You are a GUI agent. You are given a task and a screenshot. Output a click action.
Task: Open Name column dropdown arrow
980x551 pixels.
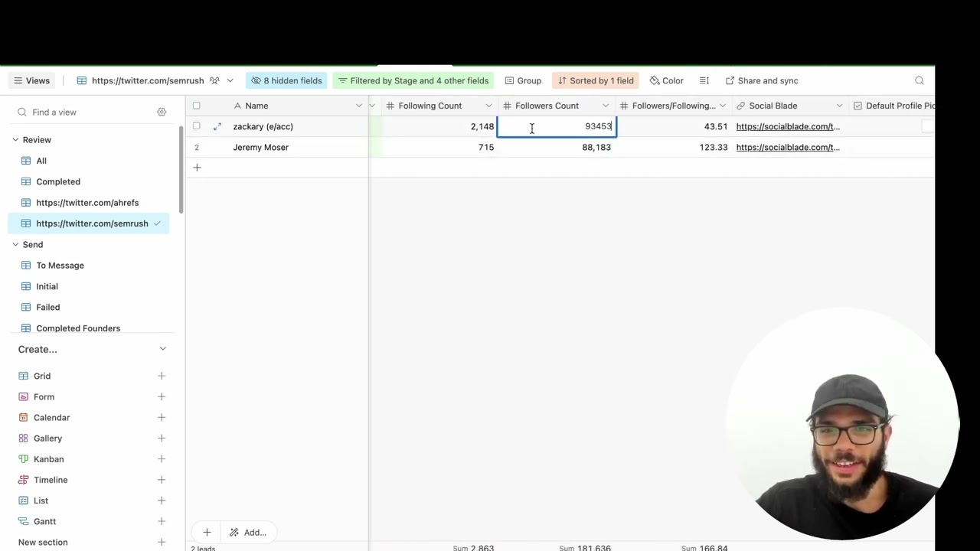pos(358,106)
